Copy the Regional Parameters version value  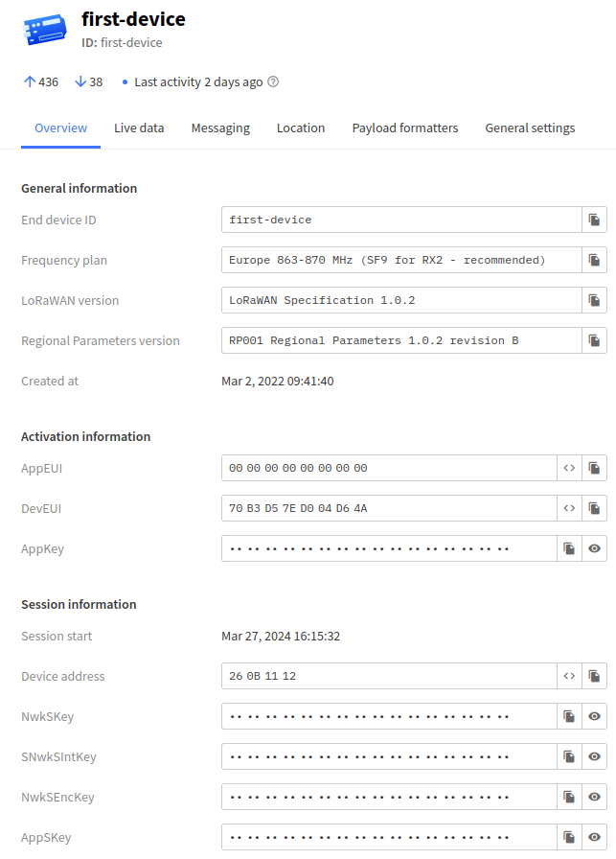(594, 341)
